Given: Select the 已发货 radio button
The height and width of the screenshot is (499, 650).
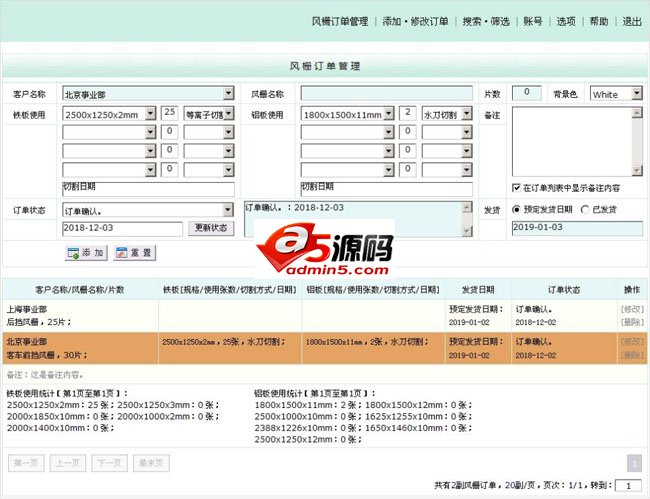Looking at the screenshot, I should click(585, 210).
